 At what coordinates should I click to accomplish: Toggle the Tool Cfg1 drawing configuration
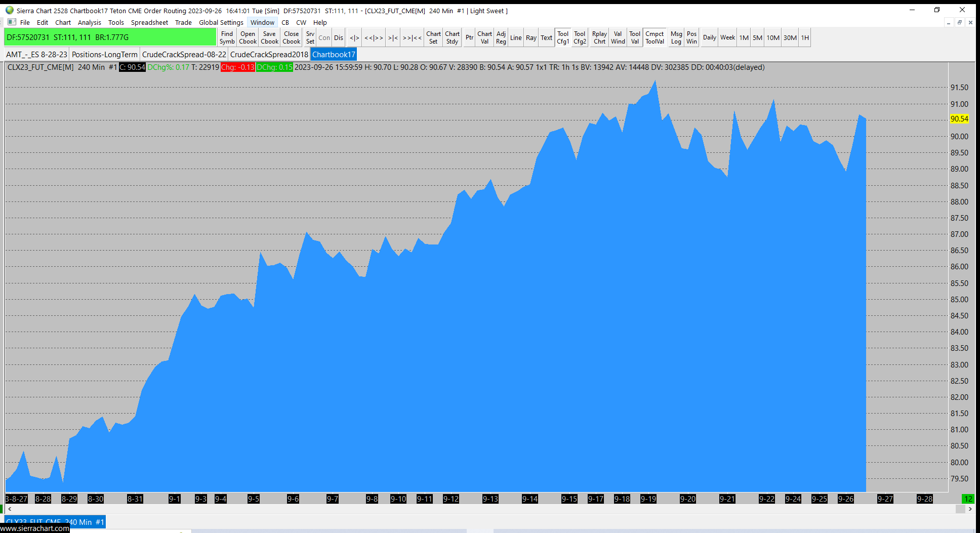(x=563, y=37)
